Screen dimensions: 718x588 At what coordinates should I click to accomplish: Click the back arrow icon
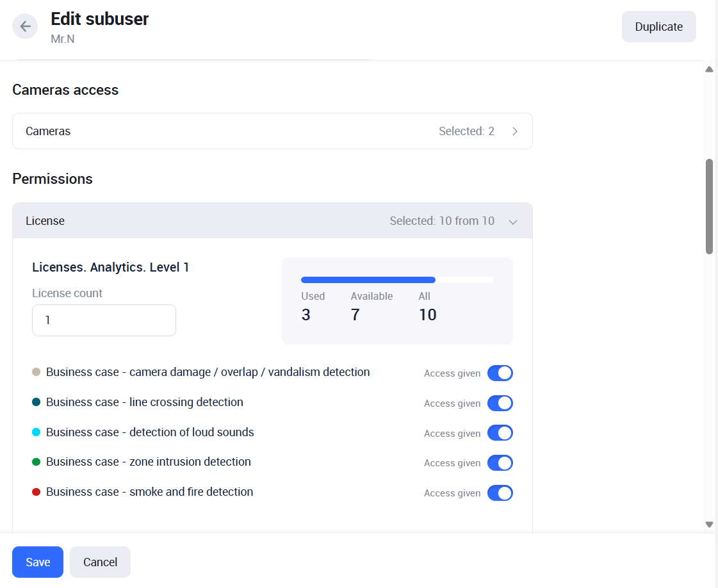(25, 26)
